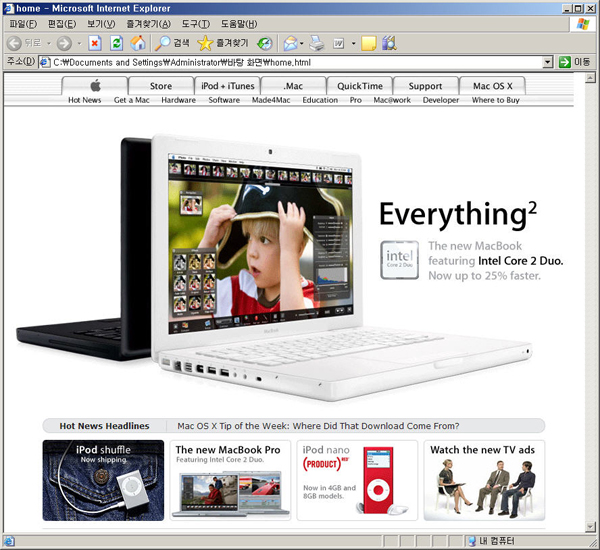Click the My Computer zone status icon

(472, 541)
